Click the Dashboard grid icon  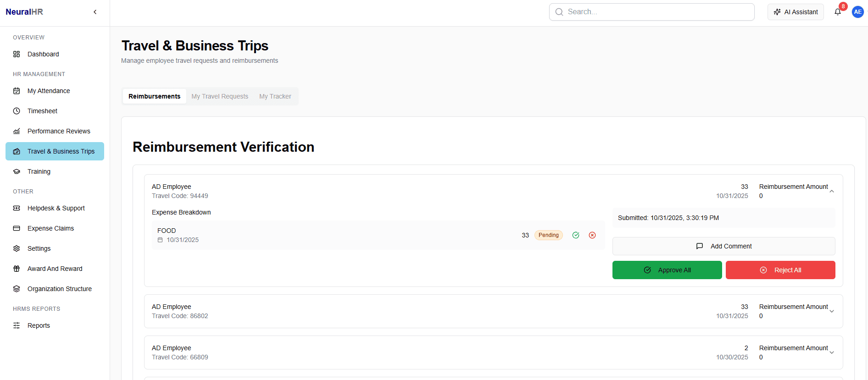click(17, 54)
